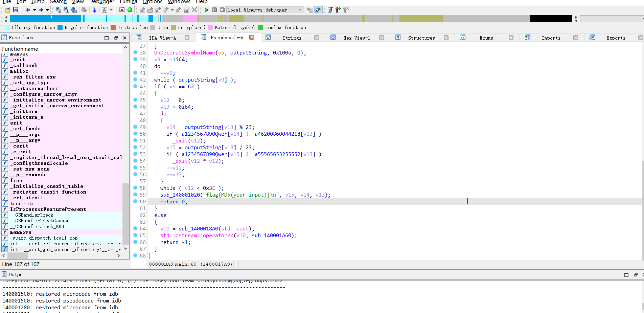Toggle breakpoint dot on line 66
Screen dimensions: 644x313
point(135,242)
